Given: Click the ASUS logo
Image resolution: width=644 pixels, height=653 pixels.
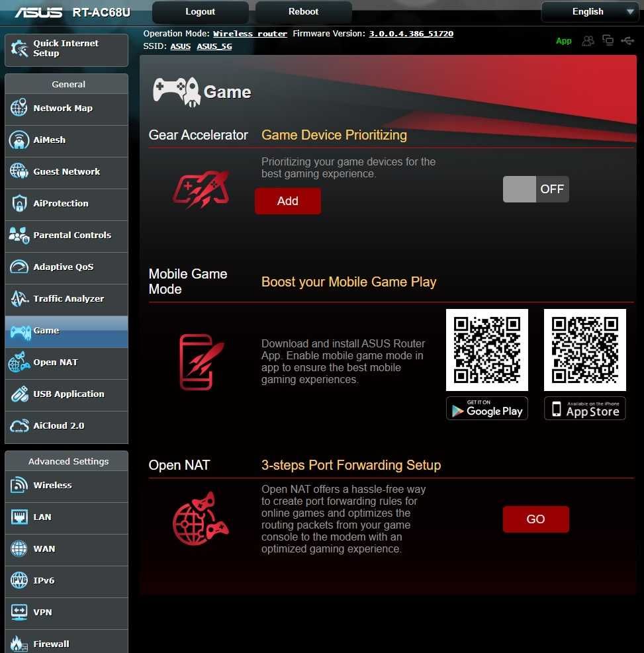Looking at the screenshot, I should coord(39,13).
